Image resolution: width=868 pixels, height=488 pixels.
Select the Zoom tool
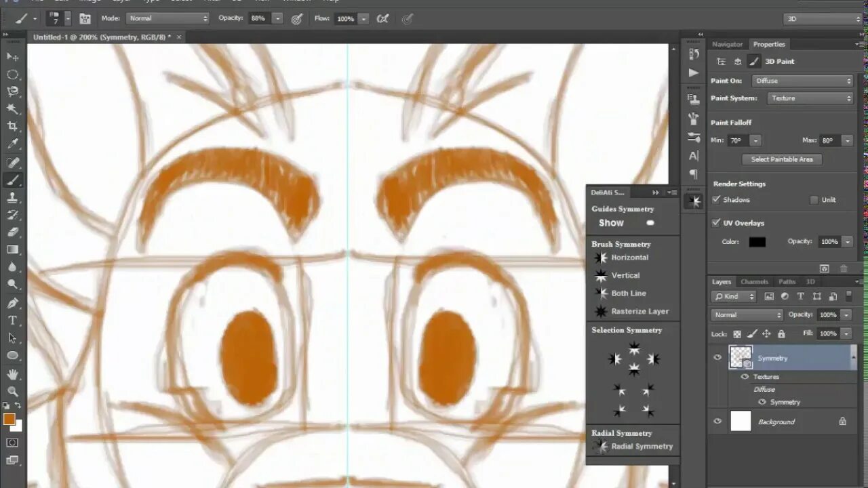[12, 391]
